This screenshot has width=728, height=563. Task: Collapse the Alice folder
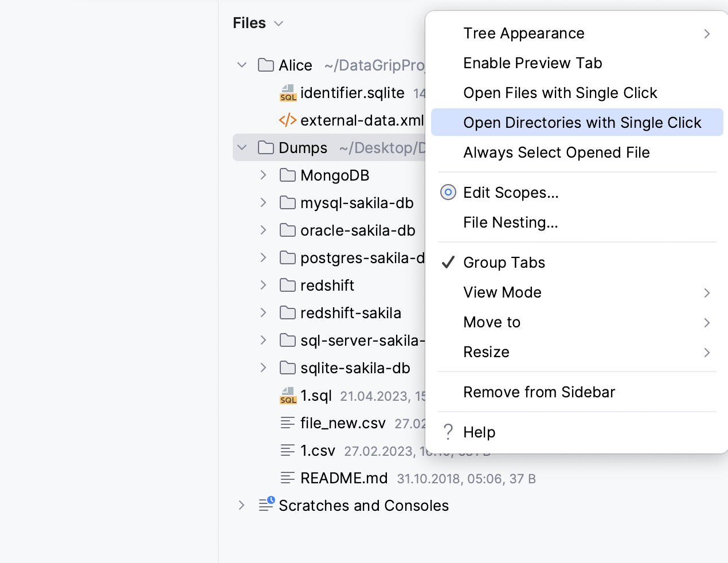tap(242, 65)
